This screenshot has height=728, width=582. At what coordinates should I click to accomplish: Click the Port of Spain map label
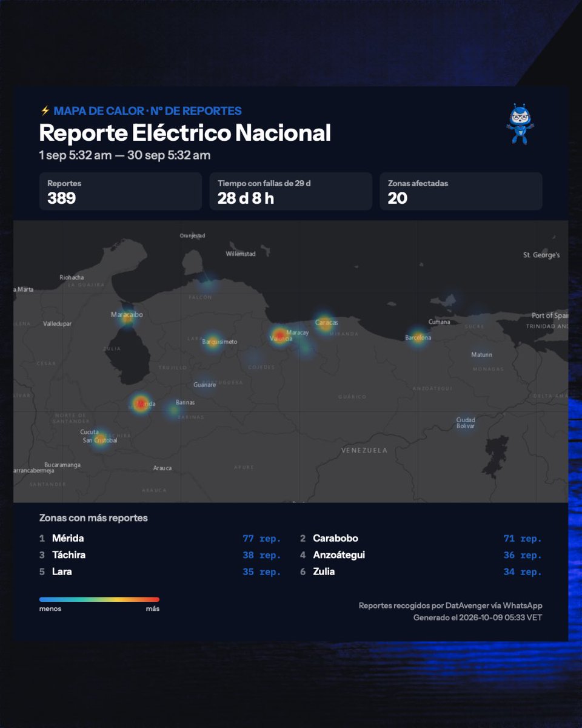coord(550,315)
